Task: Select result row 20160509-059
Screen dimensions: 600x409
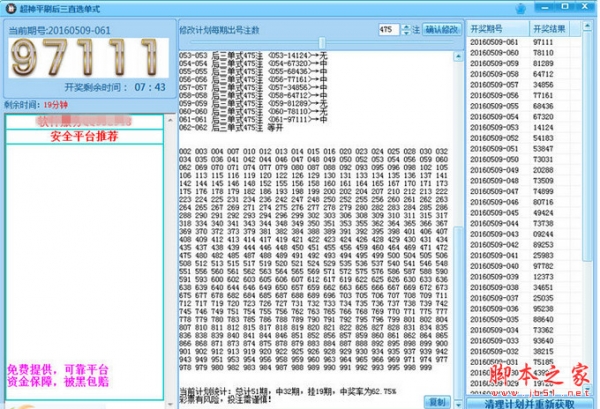Action: click(524, 64)
